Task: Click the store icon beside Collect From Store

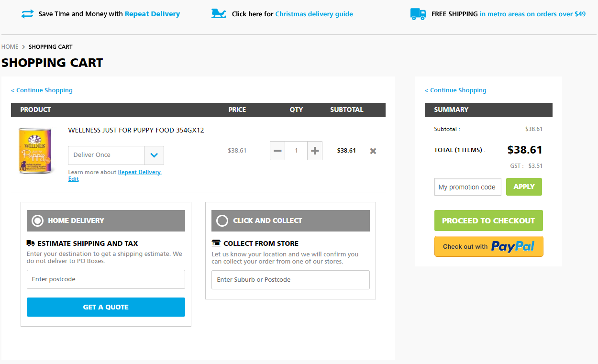Action: (x=216, y=243)
